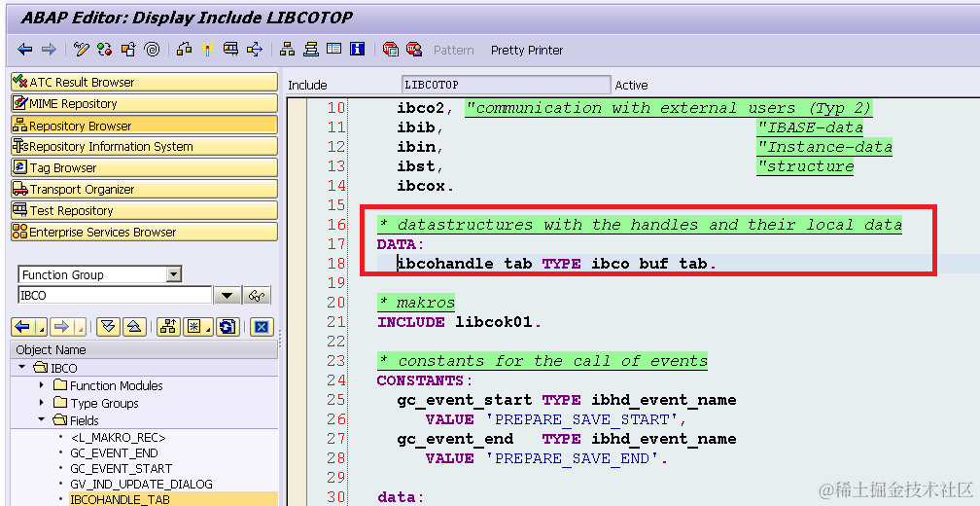Select the GC_EVENT_END field entry
Viewport: 980px width, 506px height.
tap(114, 452)
